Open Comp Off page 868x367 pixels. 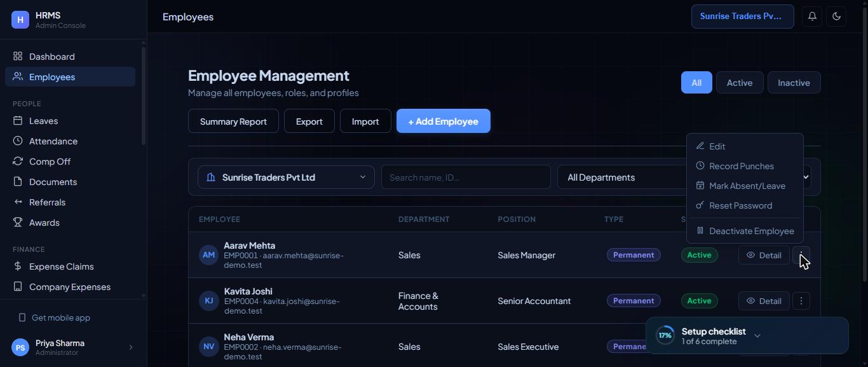coord(70,162)
